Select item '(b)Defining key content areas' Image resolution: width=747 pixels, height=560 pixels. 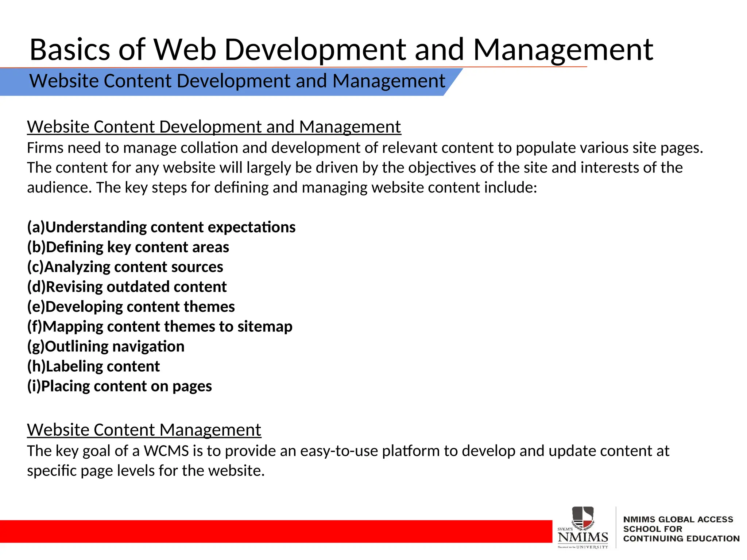pyautogui.click(x=128, y=247)
